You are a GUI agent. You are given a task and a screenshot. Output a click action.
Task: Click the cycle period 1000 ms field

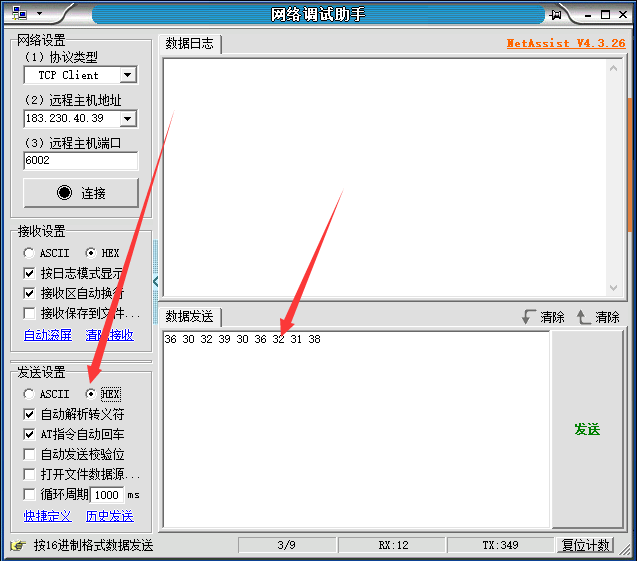point(107,495)
